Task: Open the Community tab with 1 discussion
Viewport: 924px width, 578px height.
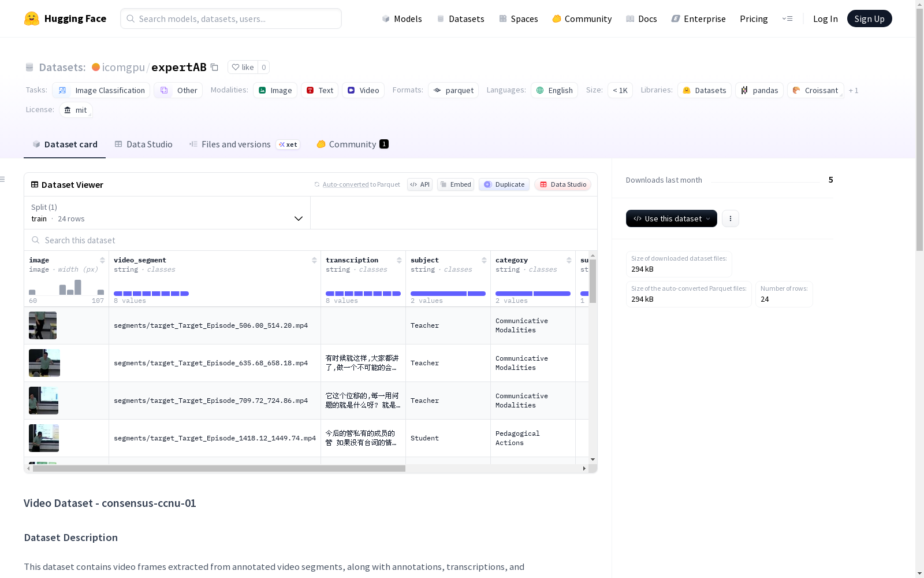Action: tap(352, 144)
